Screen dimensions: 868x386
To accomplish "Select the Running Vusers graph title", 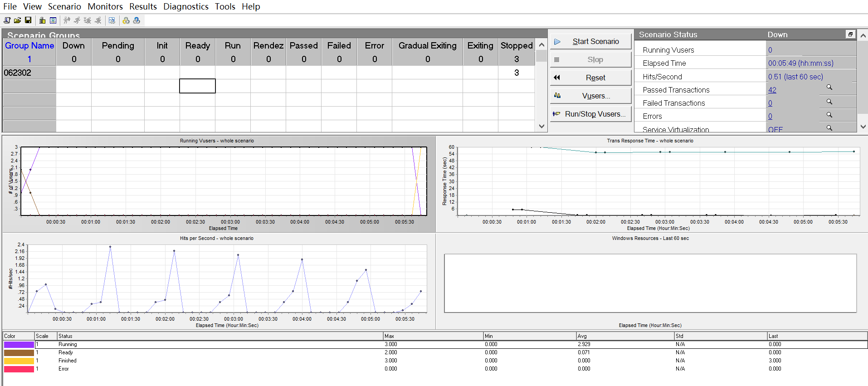I will coord(217,141).
